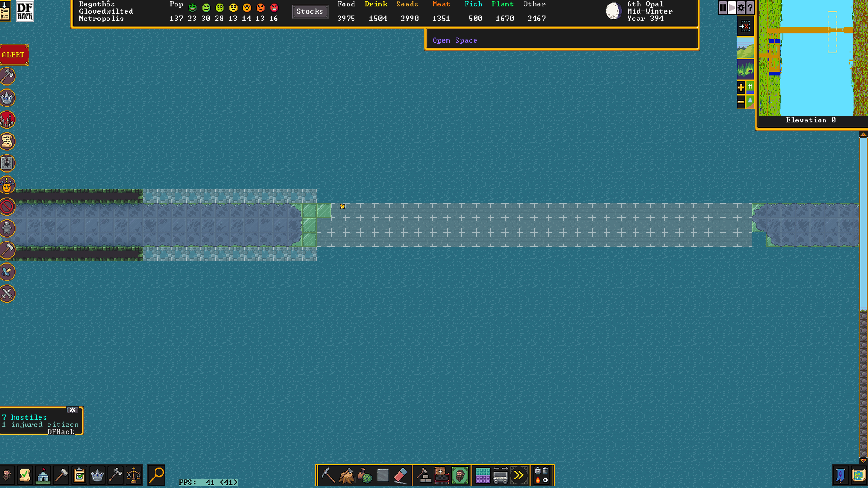Click the '1 injured citizen' notification
Image resolution: width=868 pixels, height=488 pixels.
(40, 425)
